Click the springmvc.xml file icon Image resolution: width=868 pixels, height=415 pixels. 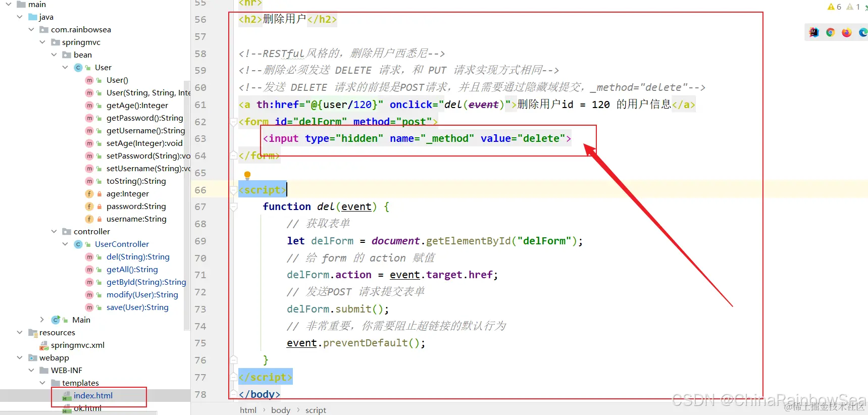click(44, 345)
